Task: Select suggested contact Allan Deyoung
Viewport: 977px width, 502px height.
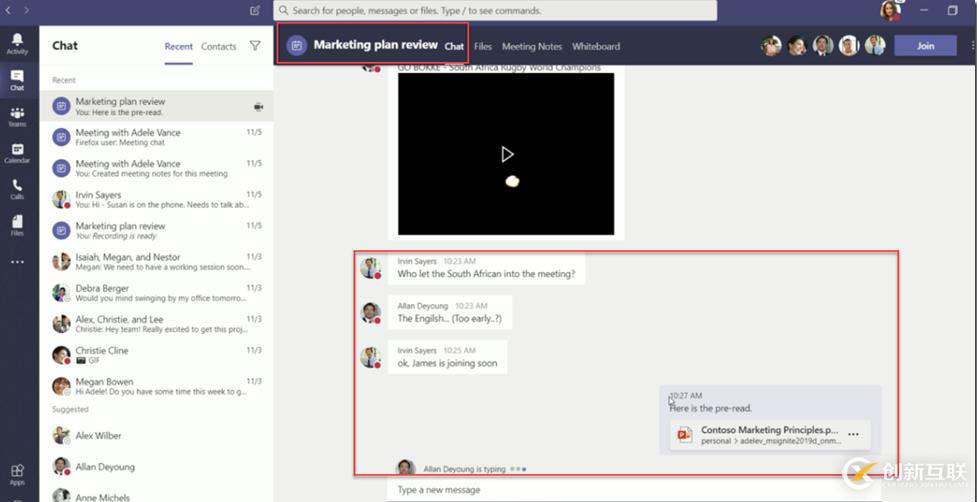Action: [x=156, y=466]
